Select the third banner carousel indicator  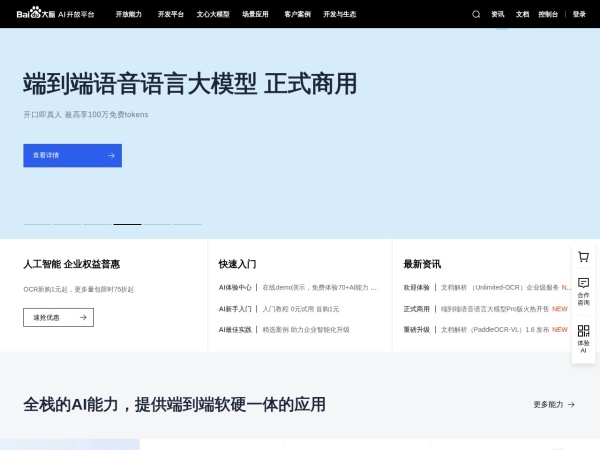(97, 224)
